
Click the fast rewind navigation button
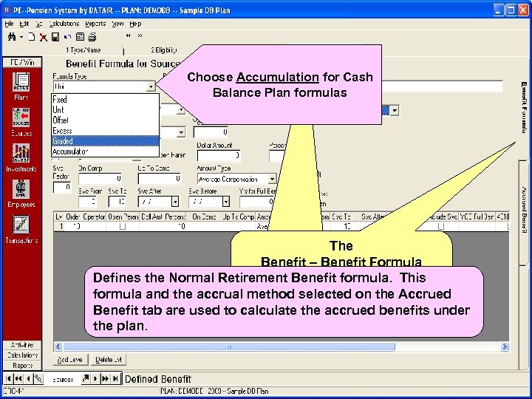(18, 378)
